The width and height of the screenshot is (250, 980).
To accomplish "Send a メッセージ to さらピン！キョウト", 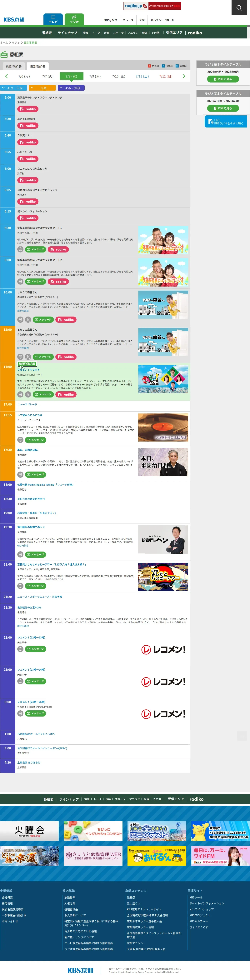I will point(43,394).
